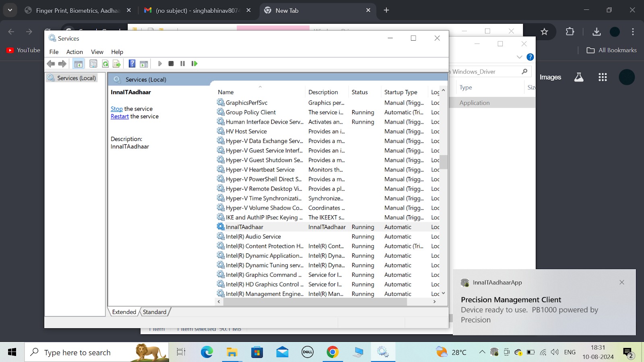644x362 pixels.
Task: Toggle Show/Hide Console Tree toolbar icon
Action: [x=78, y=64]
